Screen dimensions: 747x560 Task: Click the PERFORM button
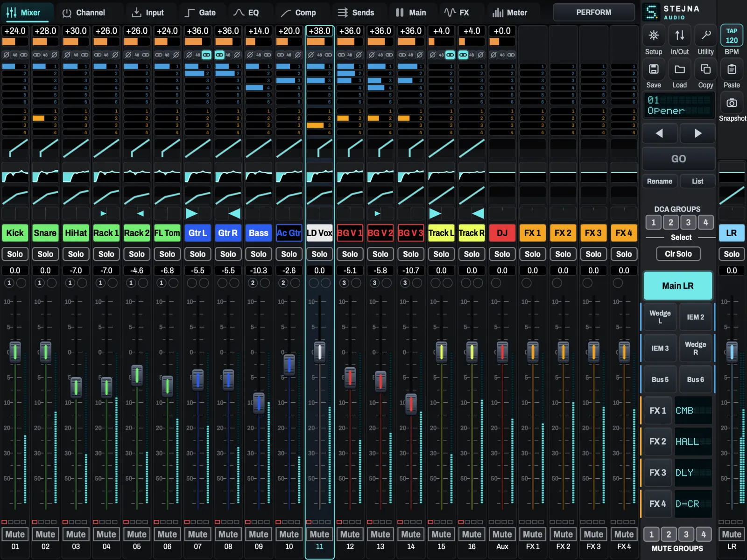[593, 12]
